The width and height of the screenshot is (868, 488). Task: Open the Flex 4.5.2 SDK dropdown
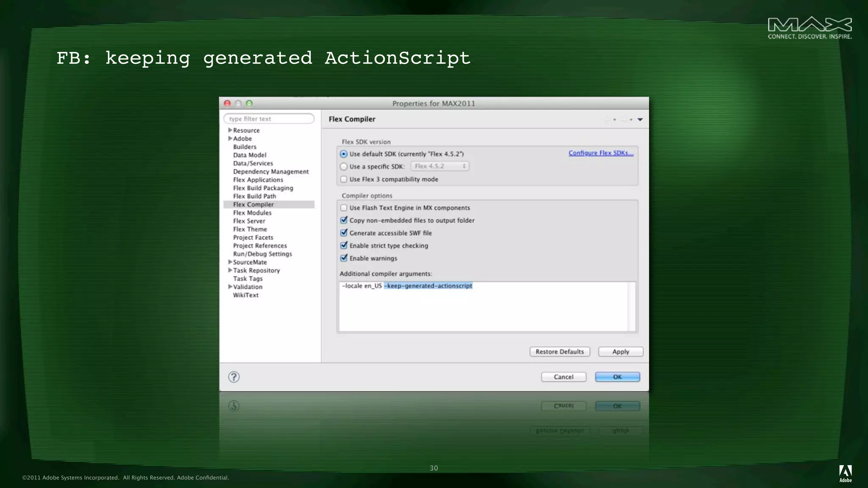(x=440, y=166)
